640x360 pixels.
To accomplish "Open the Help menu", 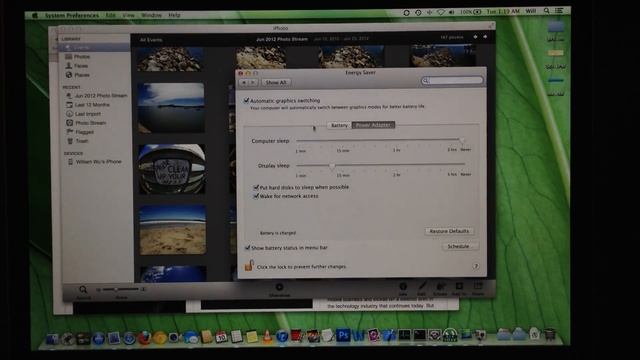I will [x=174, y=15].
